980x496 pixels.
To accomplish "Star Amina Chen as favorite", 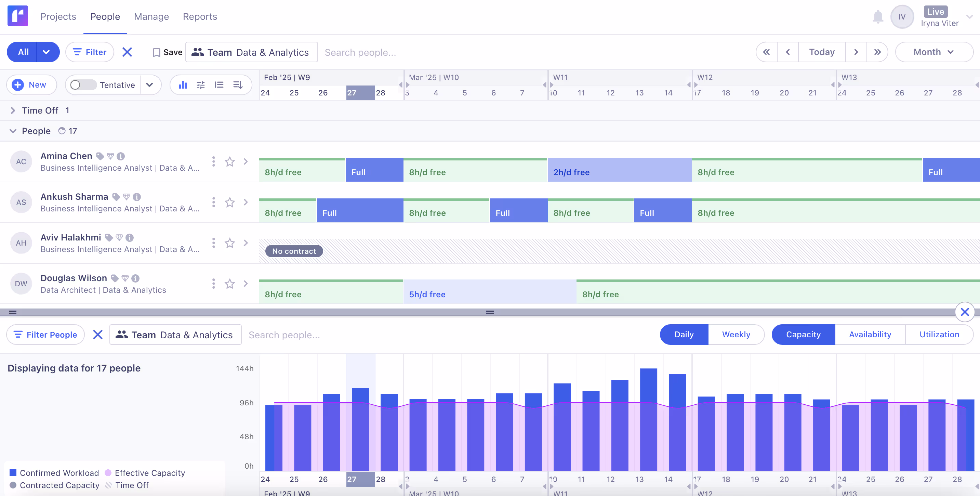I will 230,162.
